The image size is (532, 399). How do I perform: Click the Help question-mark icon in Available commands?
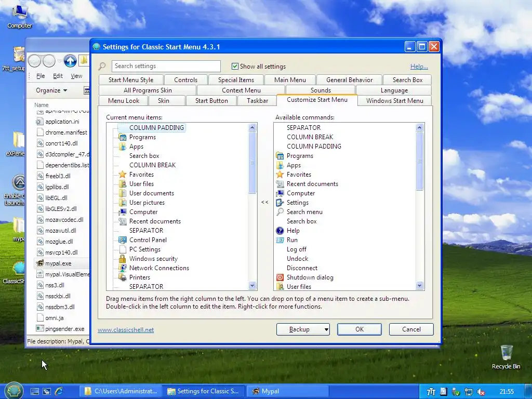(x=280, y=231)
